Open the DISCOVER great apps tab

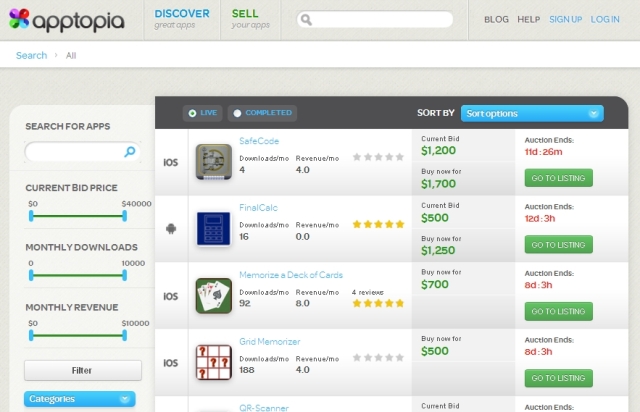pos(182,19)
